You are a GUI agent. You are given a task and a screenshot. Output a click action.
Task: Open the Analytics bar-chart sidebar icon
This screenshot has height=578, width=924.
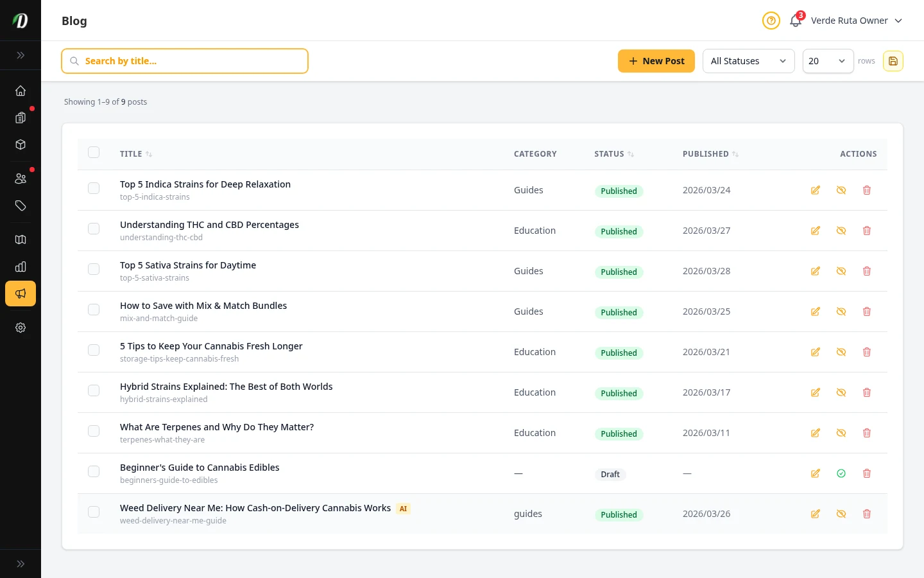tap(21, 267)
